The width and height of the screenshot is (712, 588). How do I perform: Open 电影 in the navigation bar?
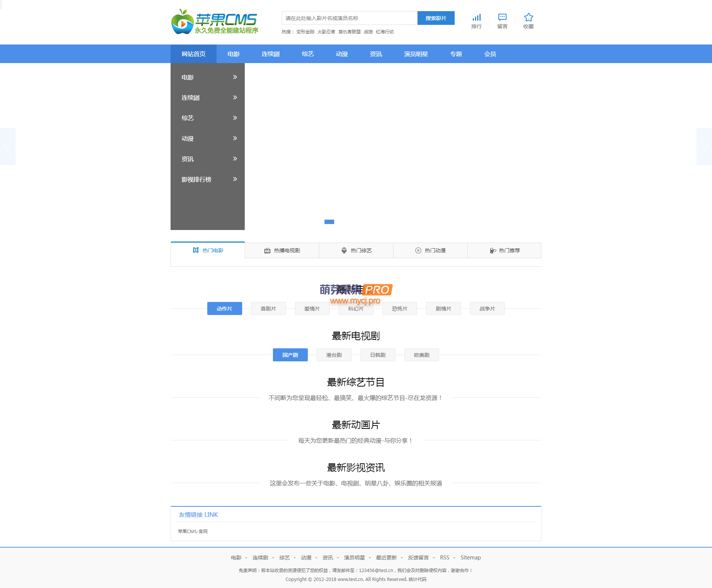(x=234, y=54)
